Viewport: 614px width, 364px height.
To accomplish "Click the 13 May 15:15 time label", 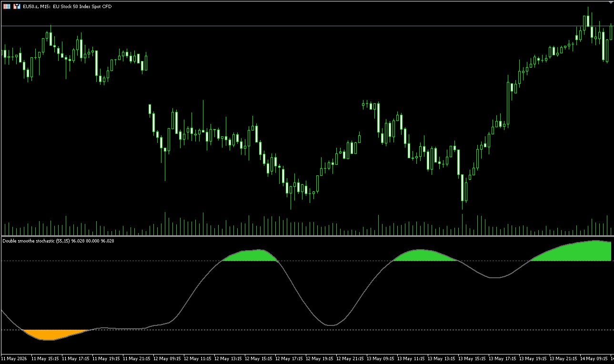I will coord(472,358).
